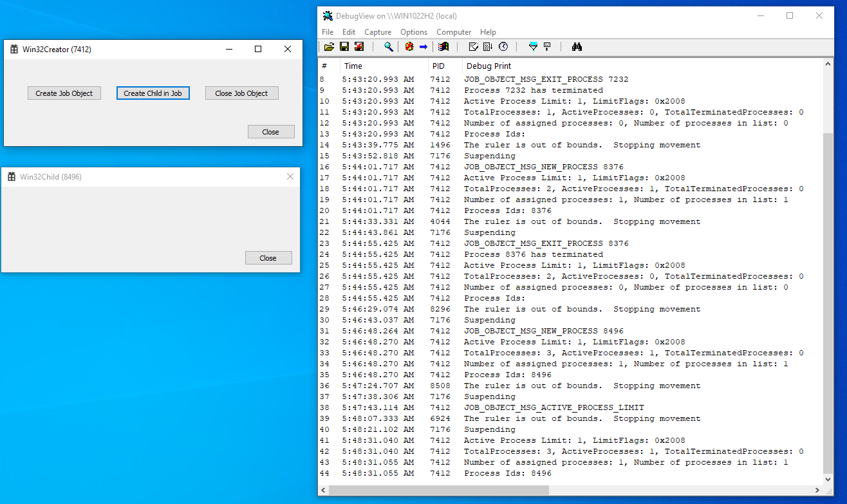Viewport: 847px width, 504px height.
Task: Click the Close Job Object button
Action: pos(242,93)
